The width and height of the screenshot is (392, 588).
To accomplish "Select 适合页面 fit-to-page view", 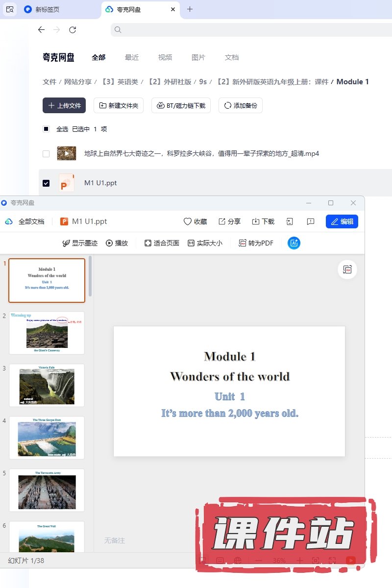I will pyautogui.click(x=162, y=243).
